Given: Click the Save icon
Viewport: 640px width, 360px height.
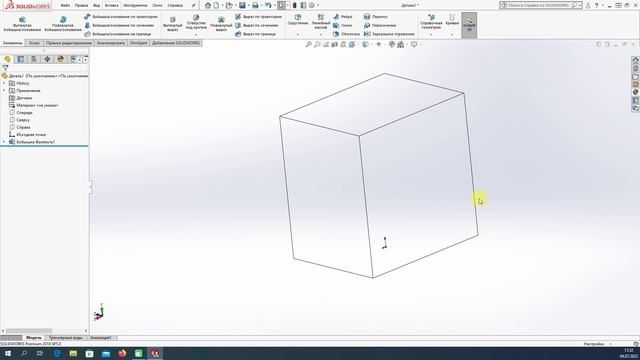Looking at the screenshot, I should click(242, 5).
